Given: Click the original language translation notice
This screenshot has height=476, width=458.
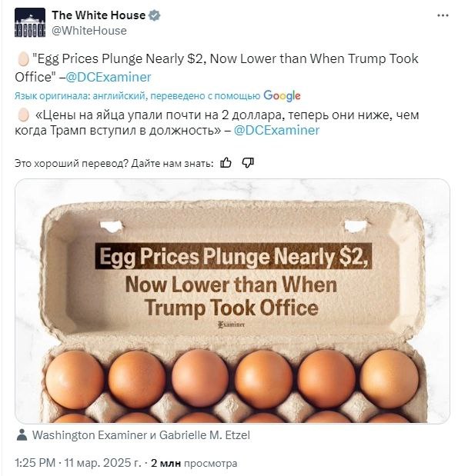Looking at the screenshot, I should (137, 96).
